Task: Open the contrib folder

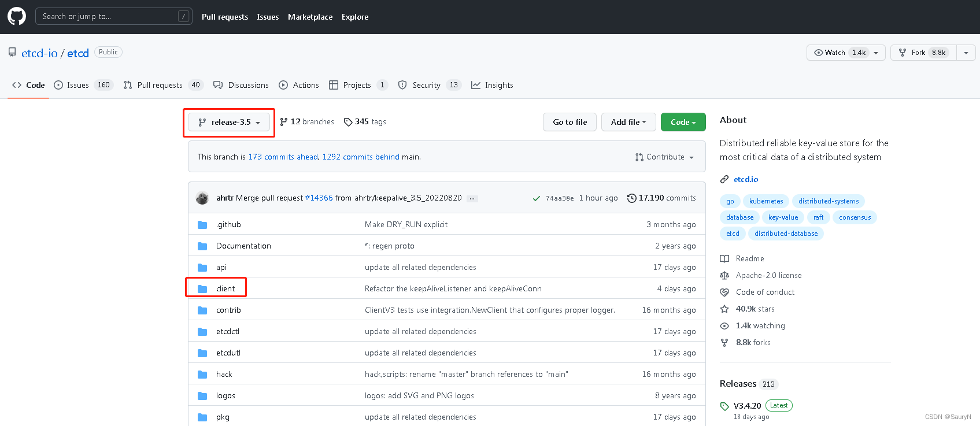Action: pos(228,310)
